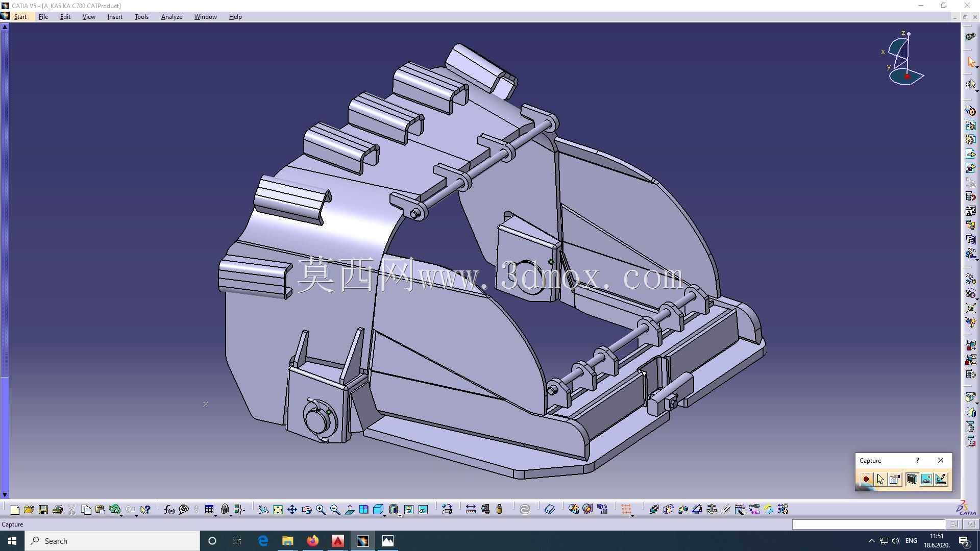Close the Capture panel
This screenshot has height=551, width=980.
[x=941, y=460]
